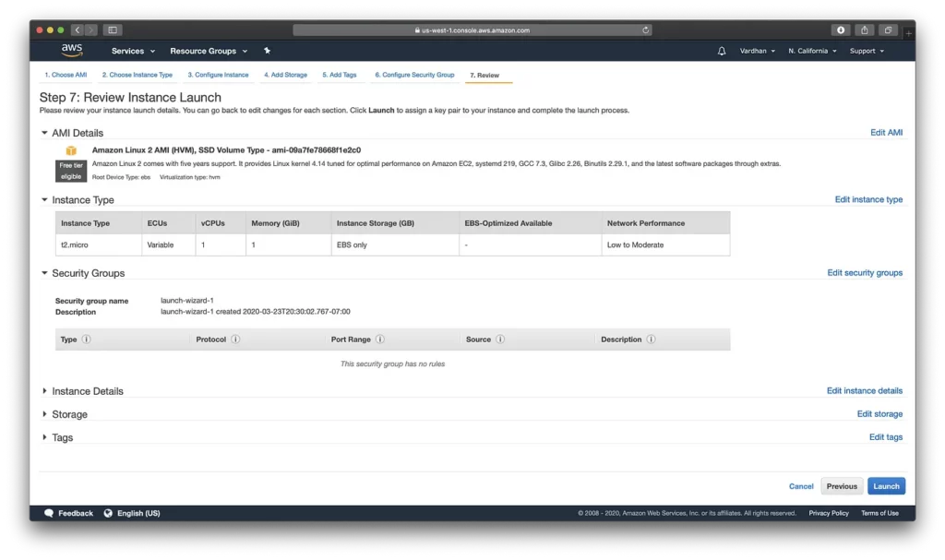Go to step 6 Configure Security Group tab
945x560 pixels.
414,75
